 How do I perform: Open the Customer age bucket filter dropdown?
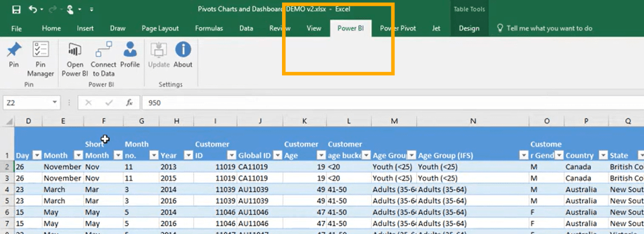(x=366, y=155)
